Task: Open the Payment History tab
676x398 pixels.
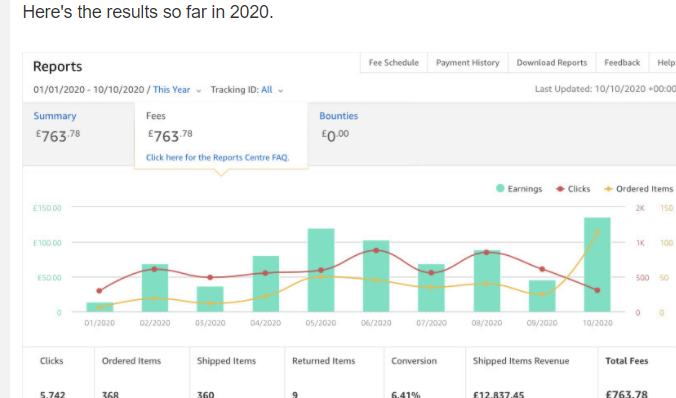Action: pos(468,63)
